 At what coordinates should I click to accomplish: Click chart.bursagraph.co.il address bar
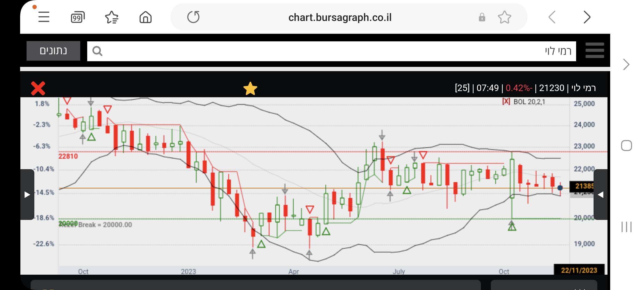coord(340,17)
